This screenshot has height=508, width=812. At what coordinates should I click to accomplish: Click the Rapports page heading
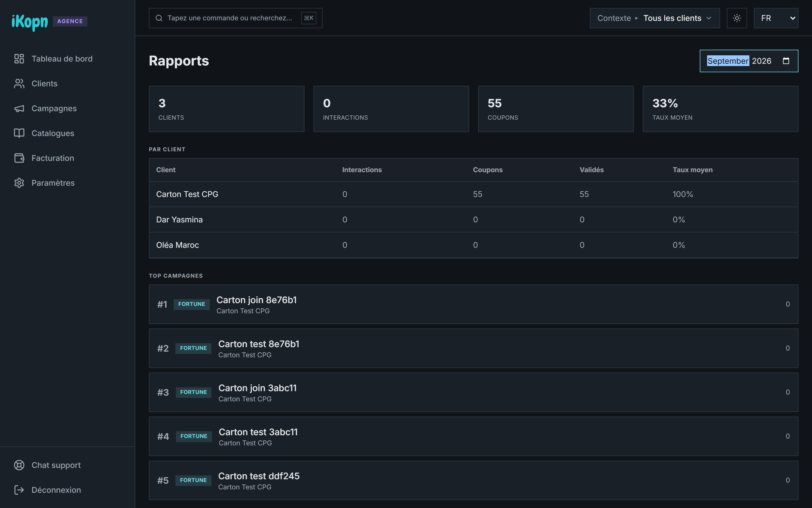pyautogui.click(x=179, y=61)
